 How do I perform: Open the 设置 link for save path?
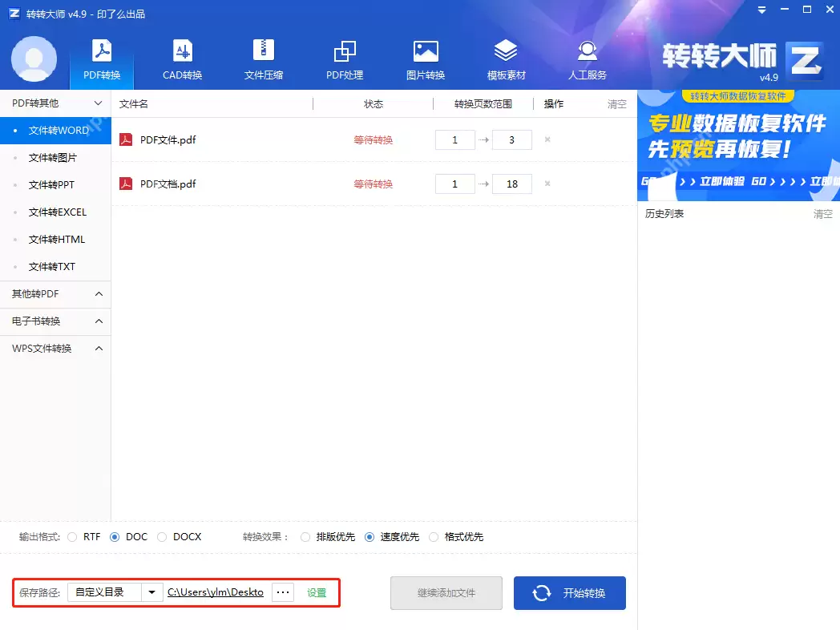tap(316, 592)
